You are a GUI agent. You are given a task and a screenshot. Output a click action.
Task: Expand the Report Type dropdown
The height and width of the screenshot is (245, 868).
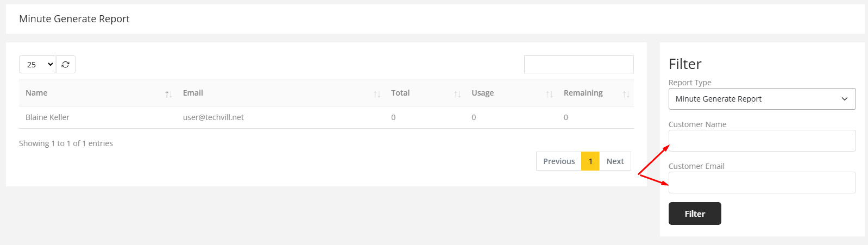762,99
